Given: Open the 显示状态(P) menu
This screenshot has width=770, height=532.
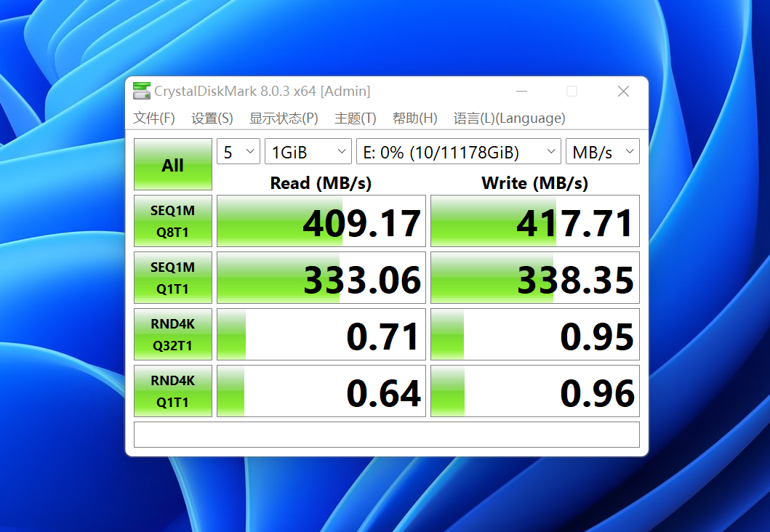Looking at the screenshot, I should coord(284,118).
